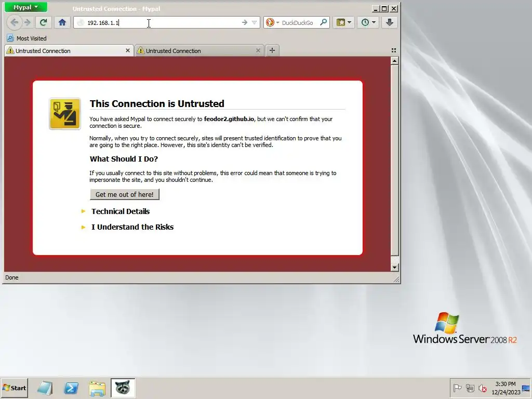Open the history clock menu
532x399 pixels.
(x=368, y=22)
